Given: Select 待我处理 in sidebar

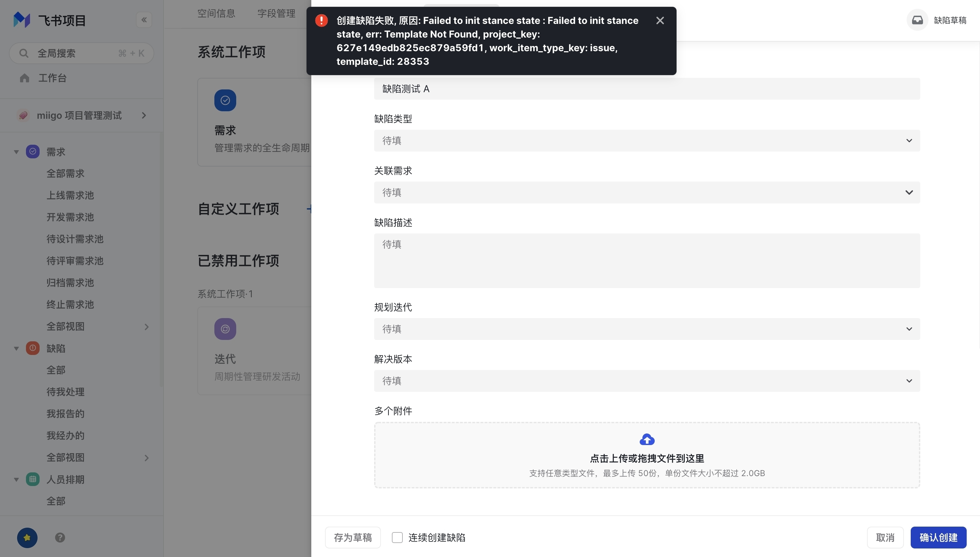Looking at the screenshot, I should [x=66, y=392].
